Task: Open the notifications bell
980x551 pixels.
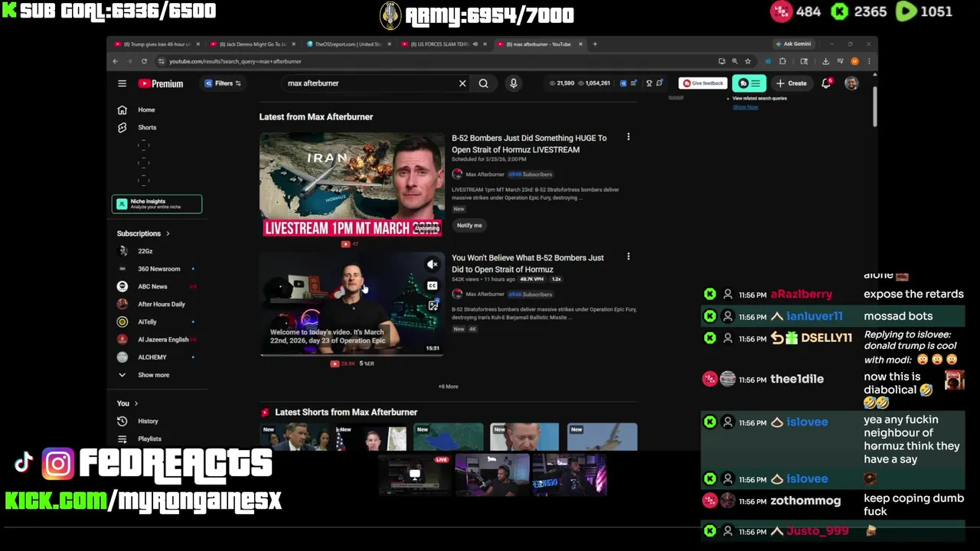Action: click(x=826, y=83)
